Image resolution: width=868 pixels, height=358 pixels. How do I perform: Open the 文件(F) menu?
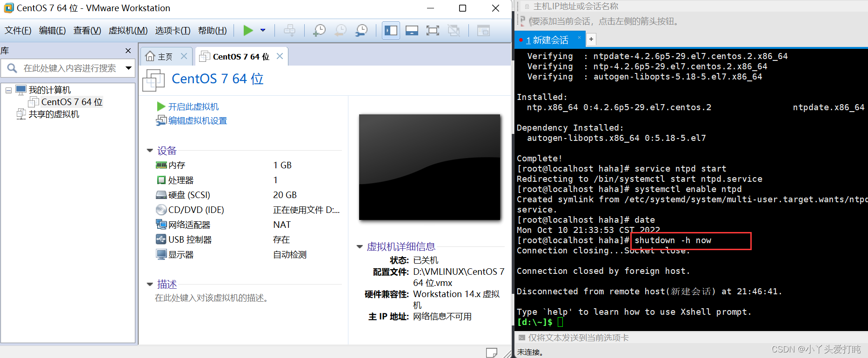click(18, 31)
